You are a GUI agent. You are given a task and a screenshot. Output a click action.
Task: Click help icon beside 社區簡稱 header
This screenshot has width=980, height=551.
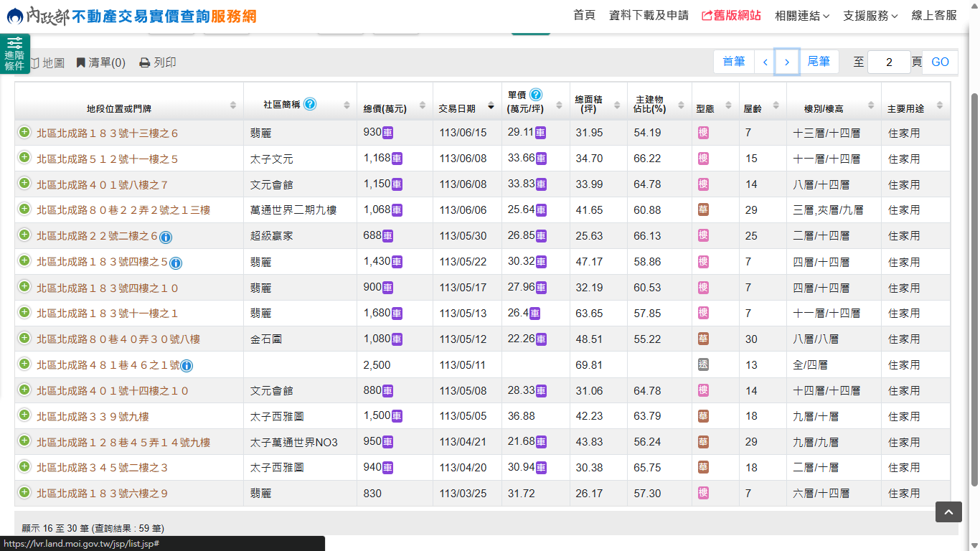(x=310, y=104)
